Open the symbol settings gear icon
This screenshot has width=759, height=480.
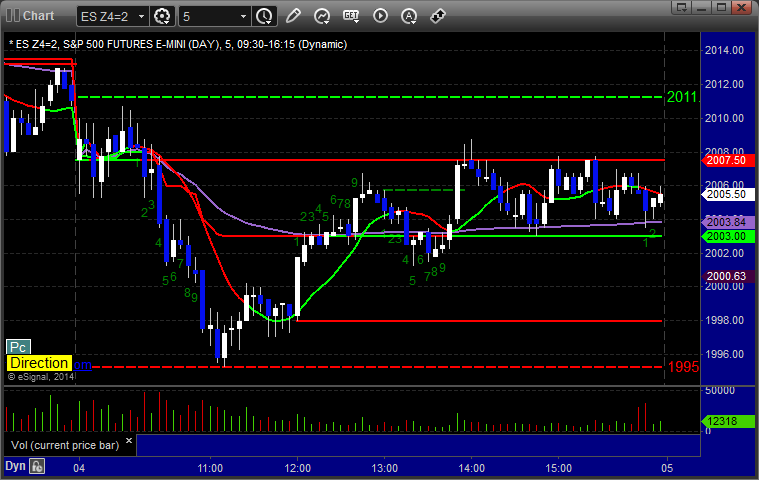tap(162, 16)
